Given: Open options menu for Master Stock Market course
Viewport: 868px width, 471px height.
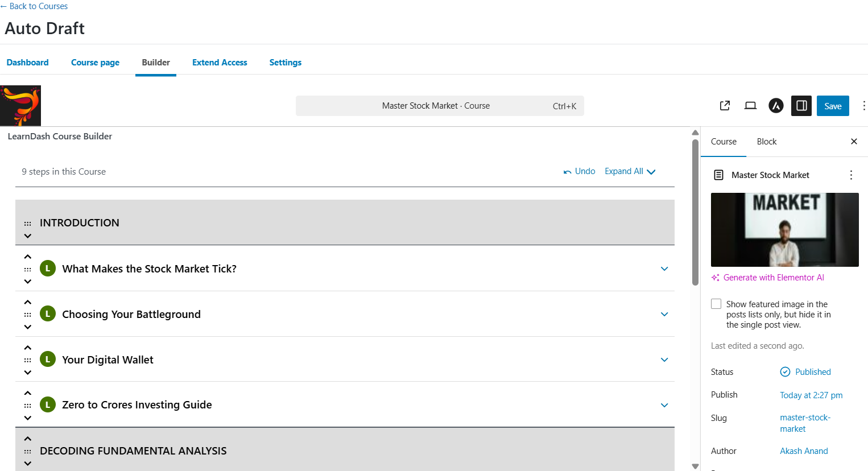Looking at the screenshot, I should pyautogui.click(x=851, y=175).
